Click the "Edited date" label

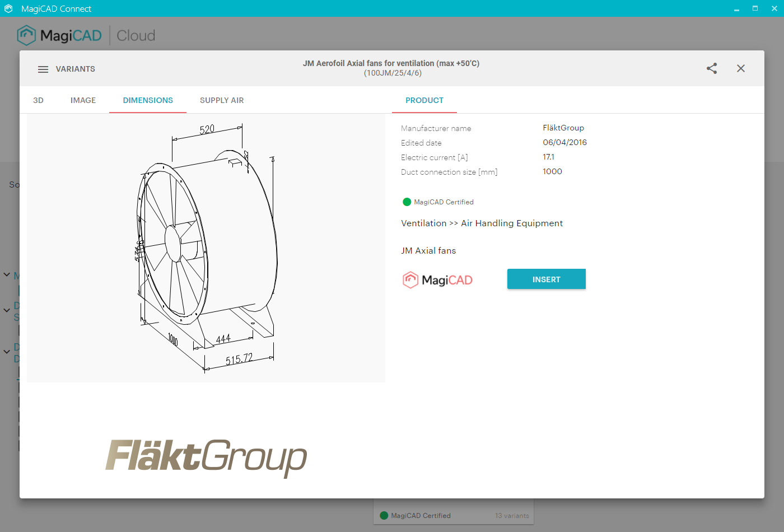(x=421, y=143)
